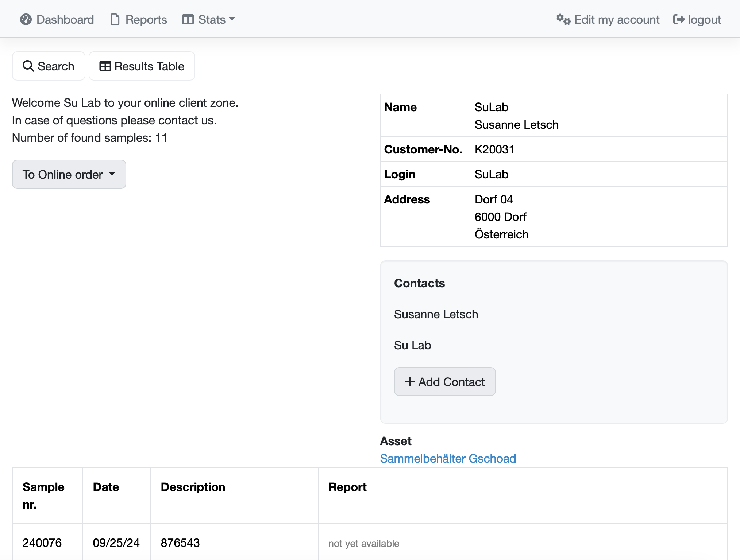This screenshot has width=740, height=560.
Task: Click the gears icon for account settings
Action: tap(563, 19)
